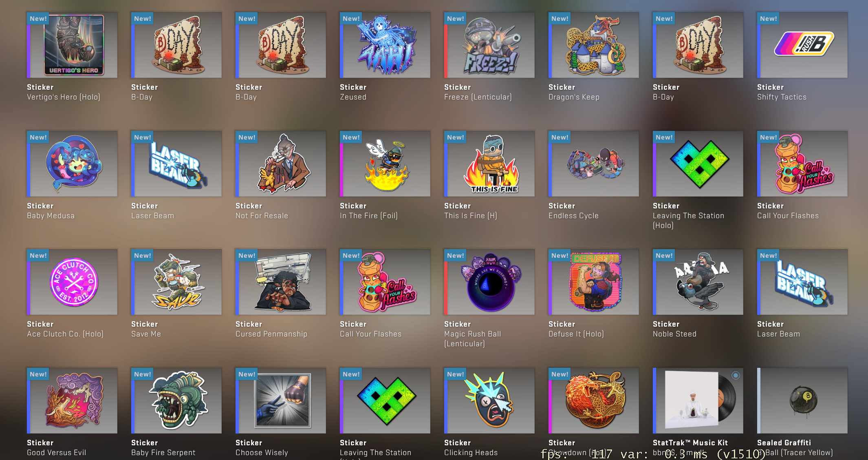Select the Clicking Heads sticker image
The width and height of the screenshot is (868, 460).
(489, 400)
